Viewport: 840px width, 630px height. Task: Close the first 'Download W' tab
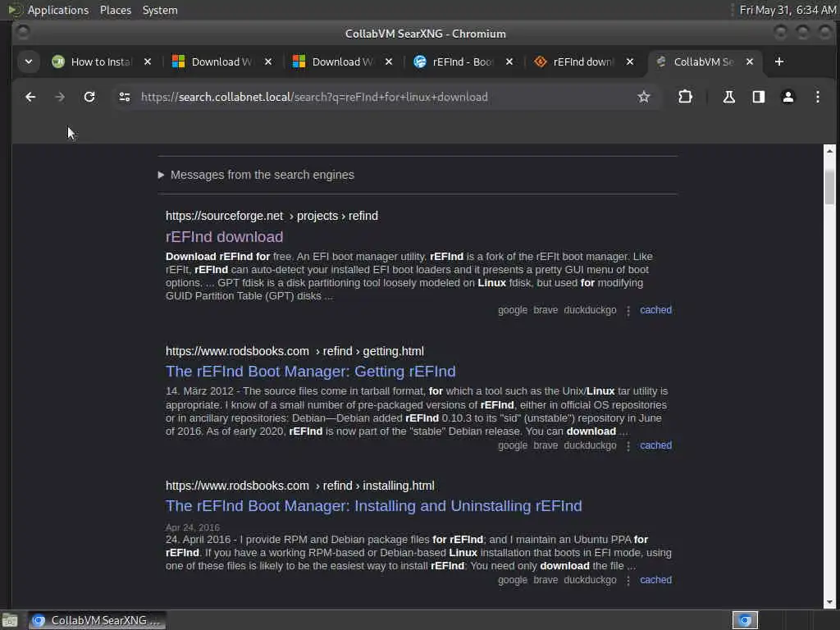(x=268, y=62)
